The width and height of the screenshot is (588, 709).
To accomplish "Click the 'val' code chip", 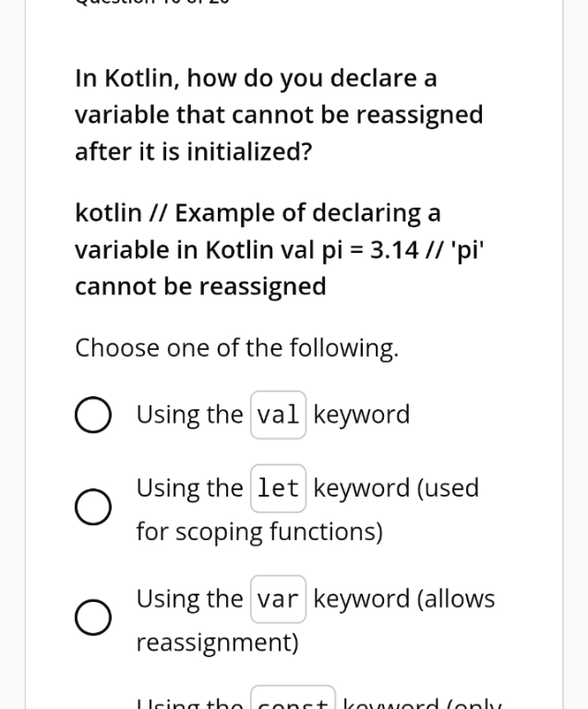I will (279, 415).
